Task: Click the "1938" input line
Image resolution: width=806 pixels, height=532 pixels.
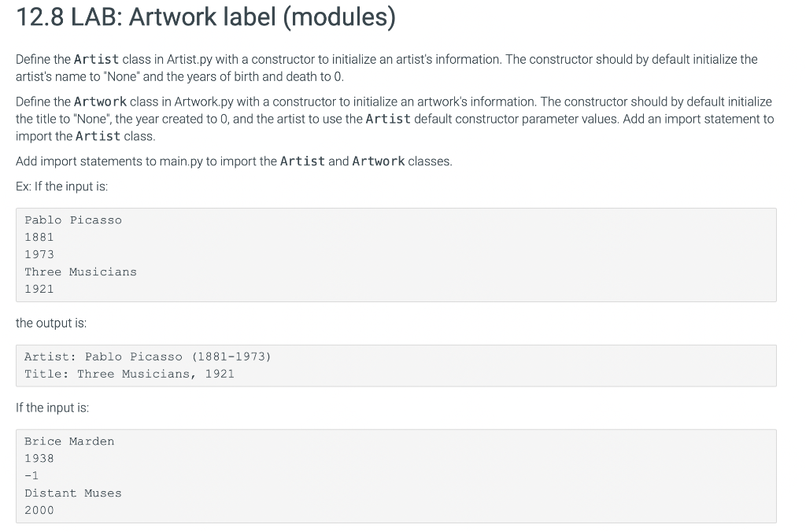Action: 39,459
